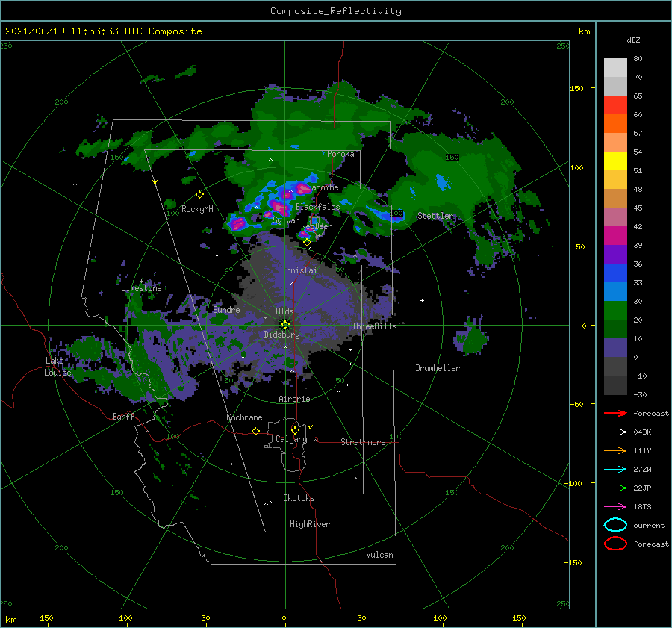Viewport: 672px width, 628px height.
Task: Click the Stettler city label
Action: [435, 216]
